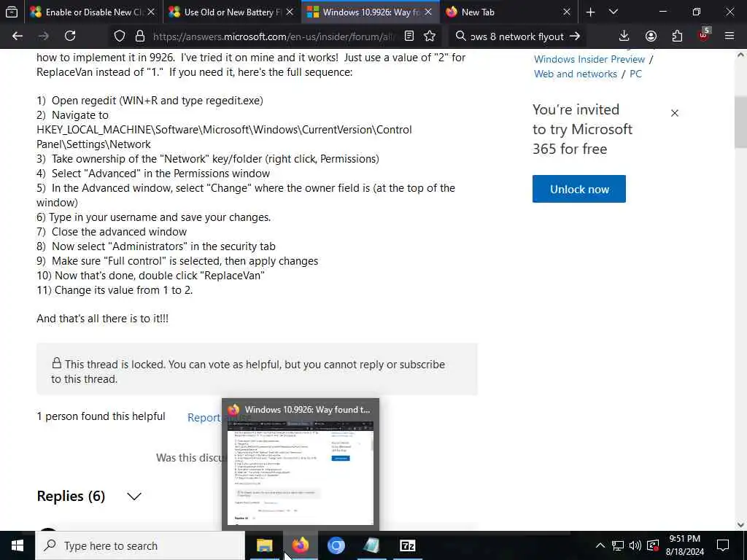List all tabs dropdown arrow
The width and height of the screenshot is (747, 560).
coord(614,12)
